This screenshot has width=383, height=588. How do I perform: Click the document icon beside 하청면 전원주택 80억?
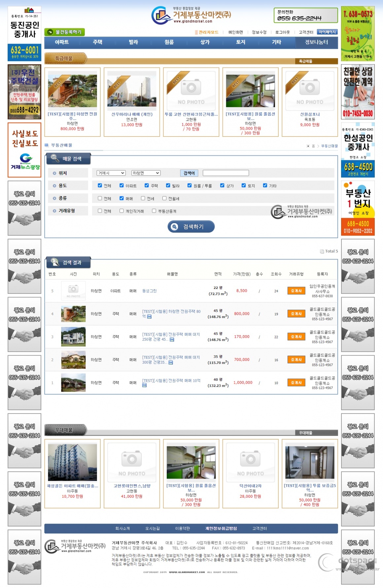[149, 317]
